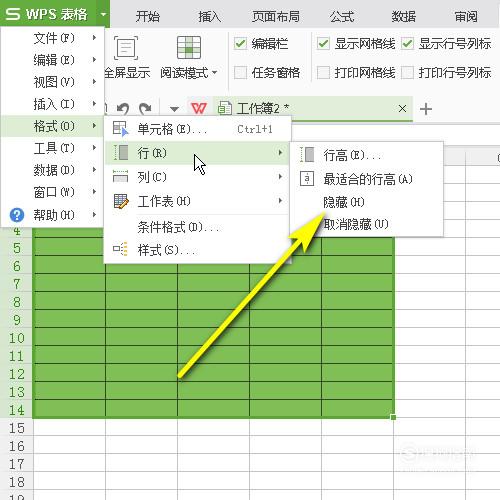Open the 公式 ribbon tab
The width and height of the screenshot is (500, 500).
coord(342,16)
